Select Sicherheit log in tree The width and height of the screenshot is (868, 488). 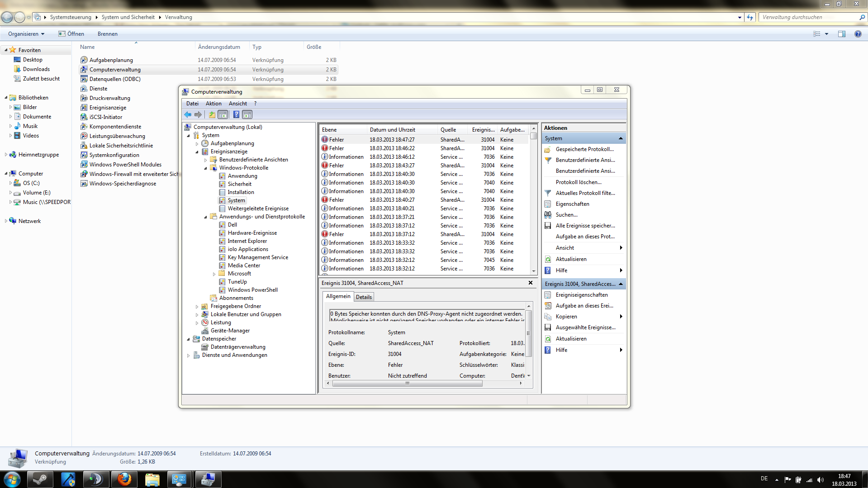[x=239, y=184]
